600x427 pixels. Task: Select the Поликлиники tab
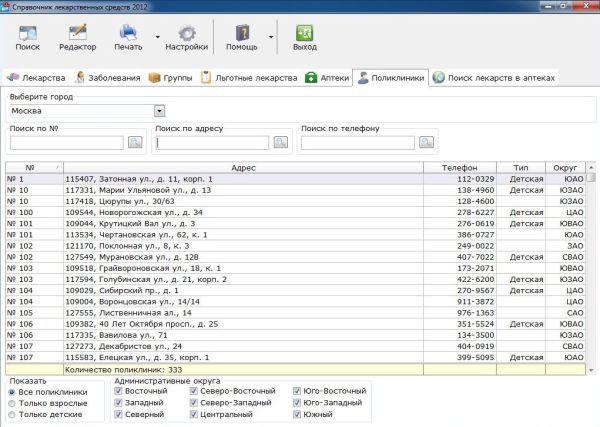[391, 78]
